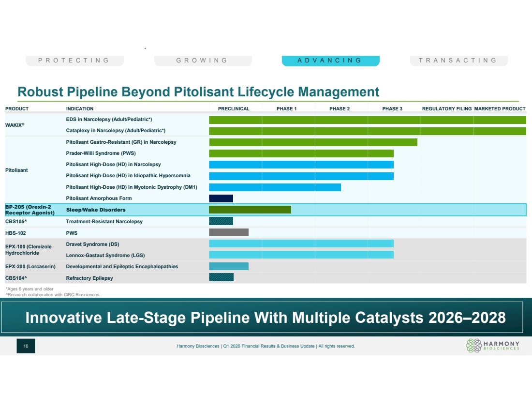
Task: Click the INDICATION column header
Action: coord(80,109)
